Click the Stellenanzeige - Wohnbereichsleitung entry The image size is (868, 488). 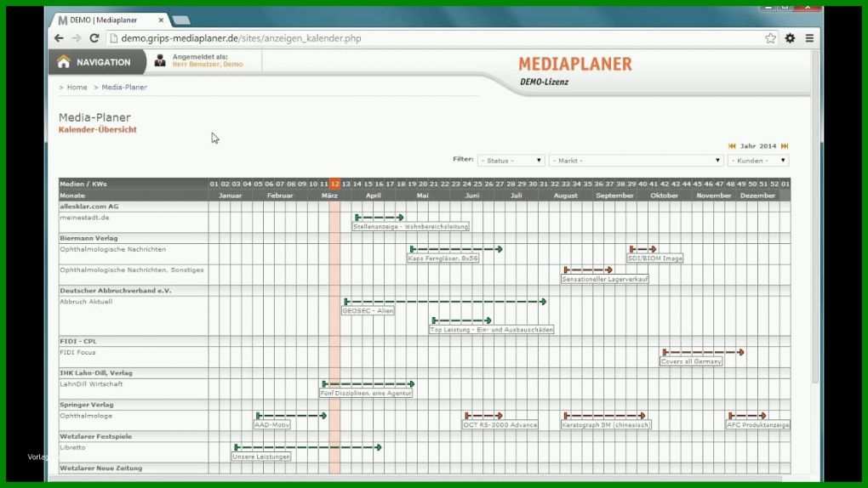[411, 226]
